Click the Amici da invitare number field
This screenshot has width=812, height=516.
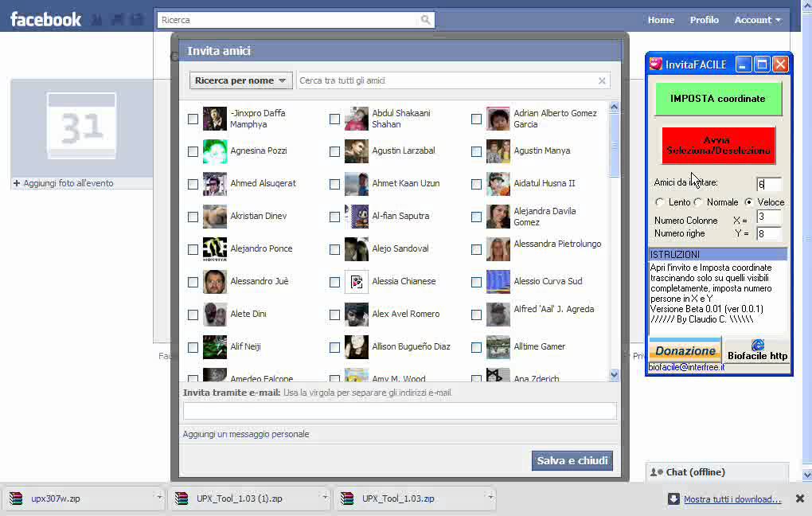[768, 184]
